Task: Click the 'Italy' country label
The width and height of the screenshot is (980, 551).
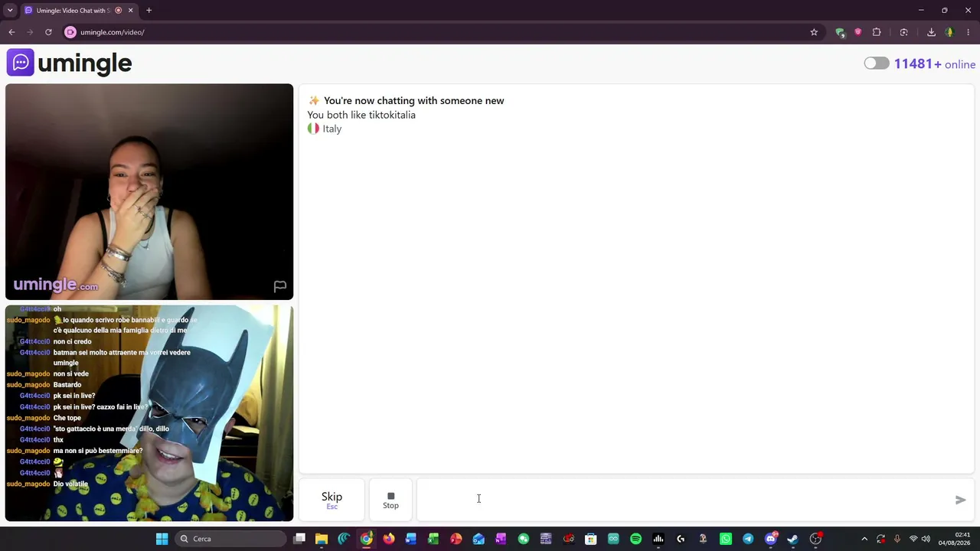Action: [332, 129]
